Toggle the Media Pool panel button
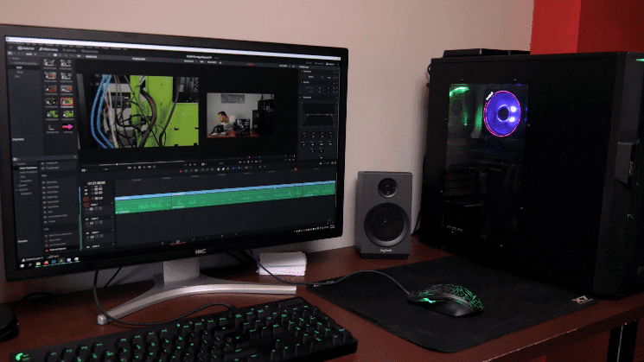The image size is (644, 362). coord(25,48)
